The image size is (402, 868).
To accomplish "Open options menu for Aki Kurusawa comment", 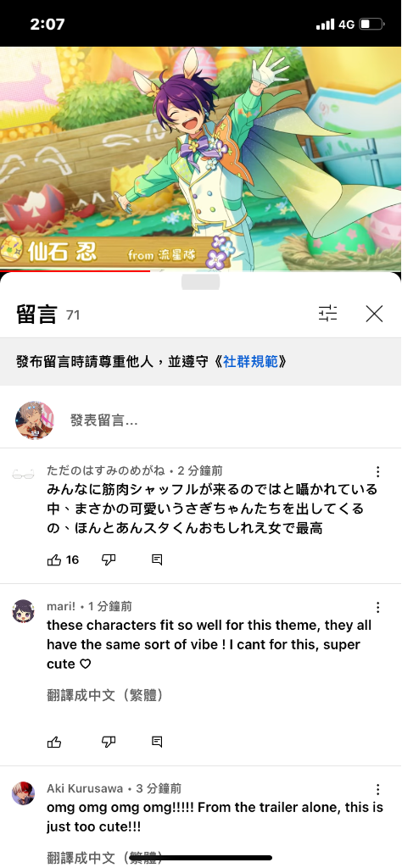I will click(x=377, y=789).
